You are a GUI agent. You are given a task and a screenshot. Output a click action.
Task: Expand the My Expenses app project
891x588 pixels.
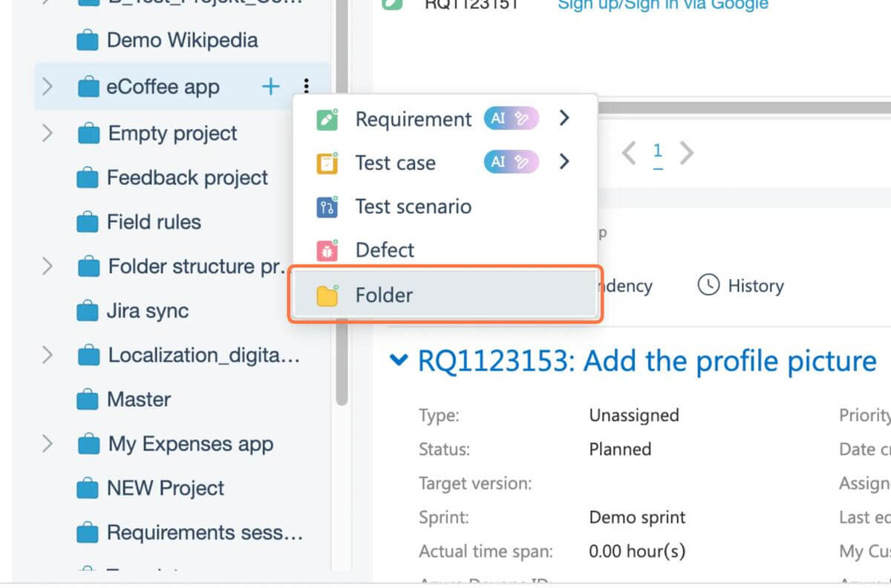pyautogui.click(x=48, y=444)
